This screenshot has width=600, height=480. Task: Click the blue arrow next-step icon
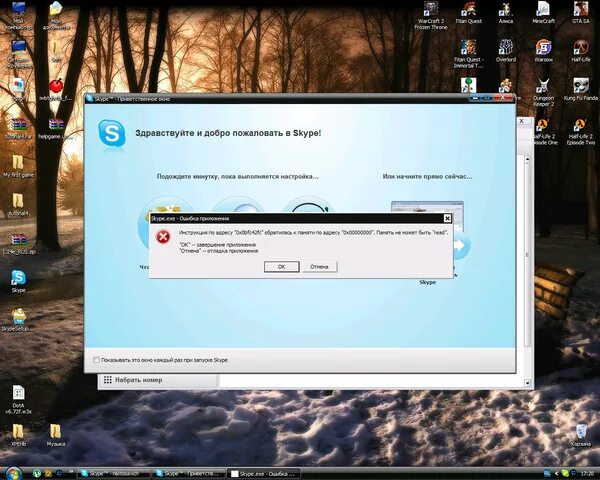tap(461, 245)
